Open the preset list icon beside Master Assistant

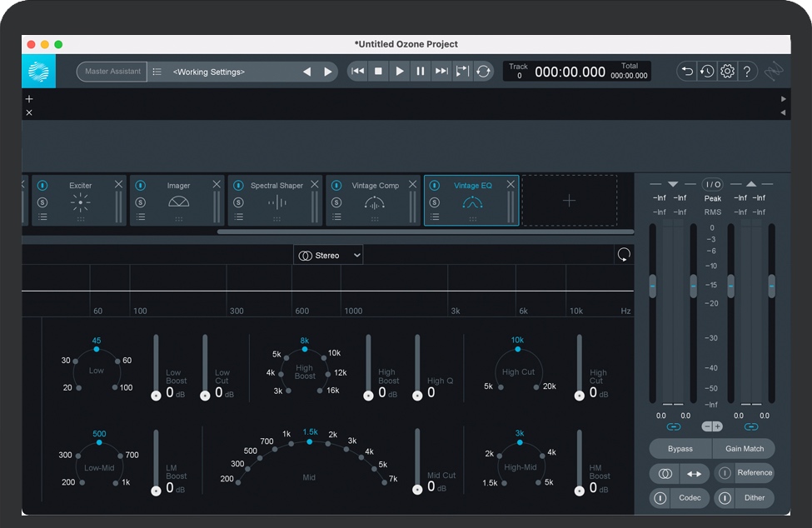tap(157, 72)
